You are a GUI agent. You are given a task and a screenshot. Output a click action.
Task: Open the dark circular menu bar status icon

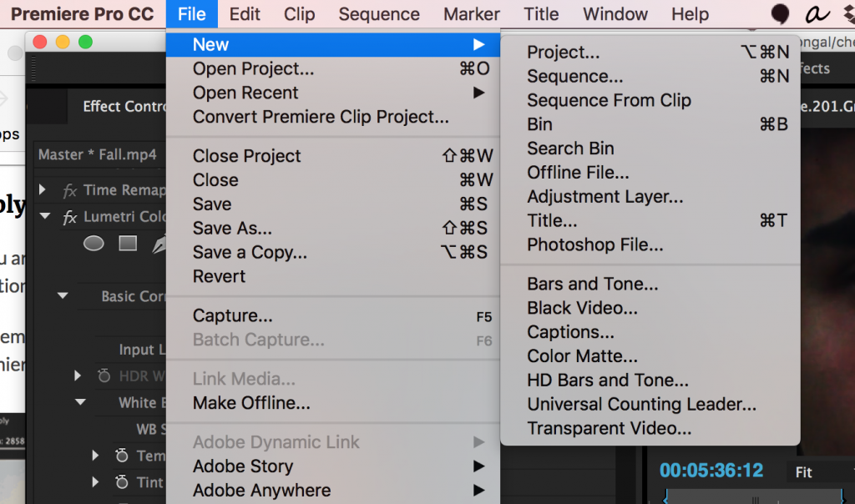pyautogui.click(x=781, y=13)
